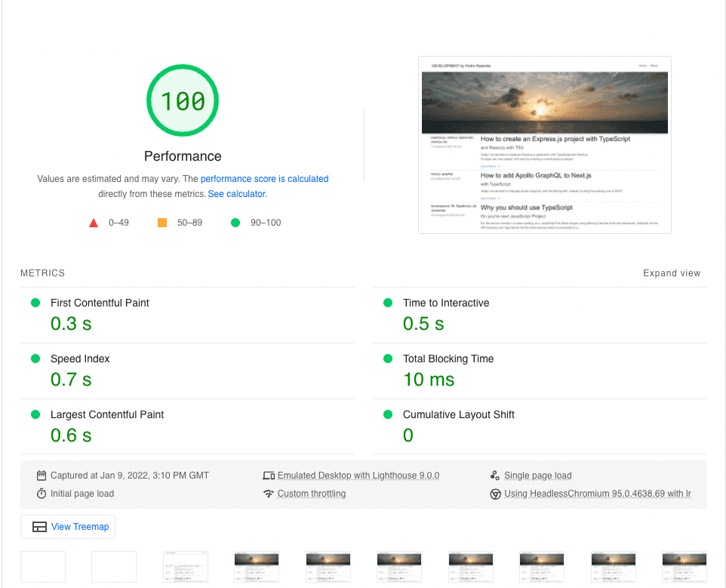The width and height of the screenshot is (726, 588).
Task: Open the performance score is calculated link
Action: point(264,179)
